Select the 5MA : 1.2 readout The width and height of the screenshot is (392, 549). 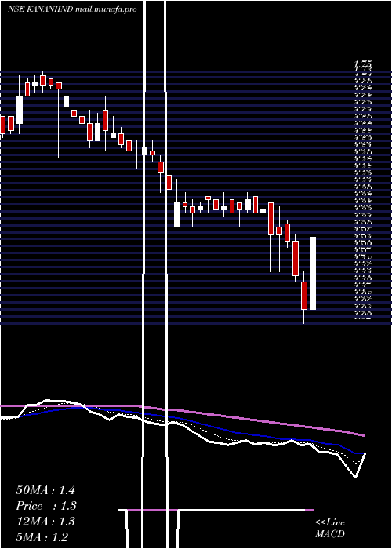[42, 537]
